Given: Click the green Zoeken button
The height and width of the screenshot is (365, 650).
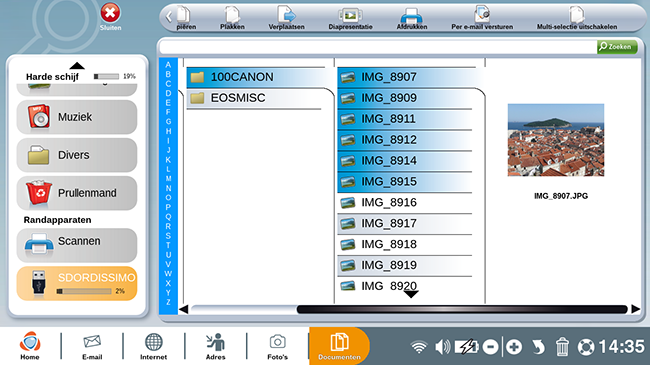Looking at the screenshot, I should [x=617, y=46].
